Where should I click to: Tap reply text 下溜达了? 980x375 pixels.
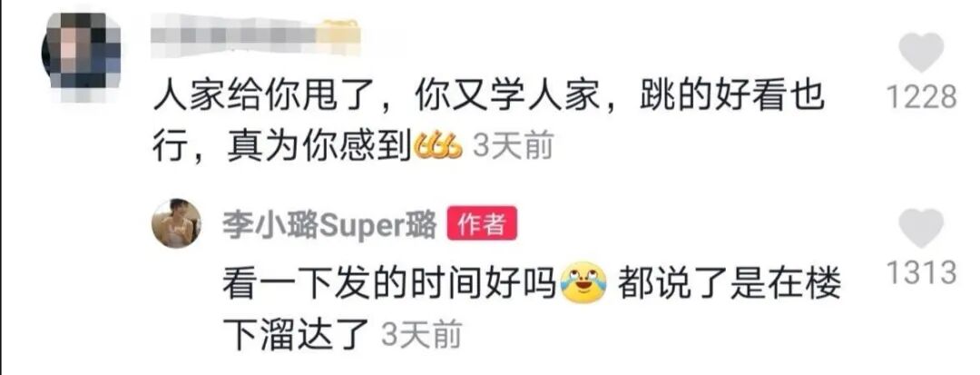299,335
